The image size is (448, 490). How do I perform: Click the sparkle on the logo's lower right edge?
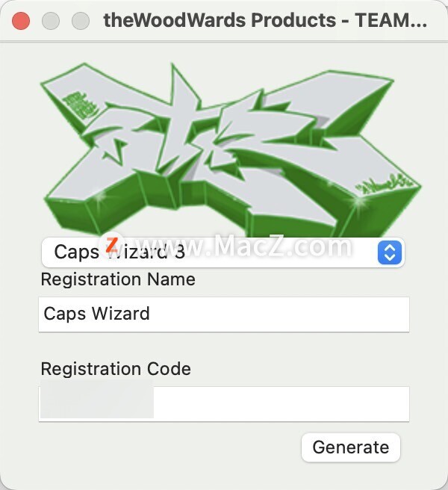pos(359,202)
